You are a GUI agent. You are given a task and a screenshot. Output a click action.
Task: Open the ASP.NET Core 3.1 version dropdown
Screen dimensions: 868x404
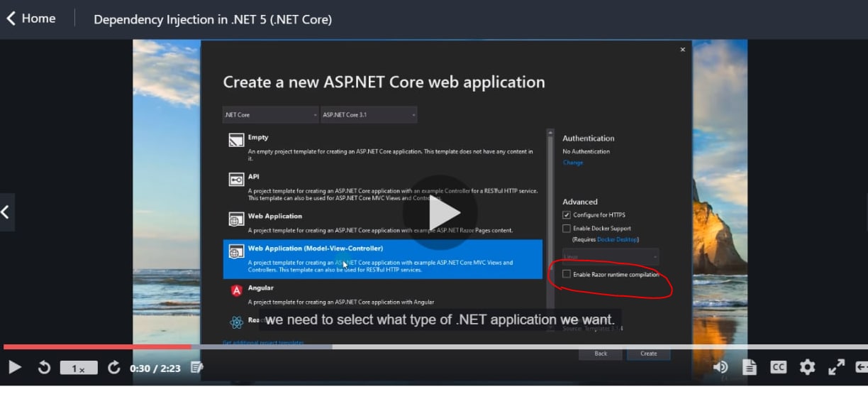(x=369, y=114)
